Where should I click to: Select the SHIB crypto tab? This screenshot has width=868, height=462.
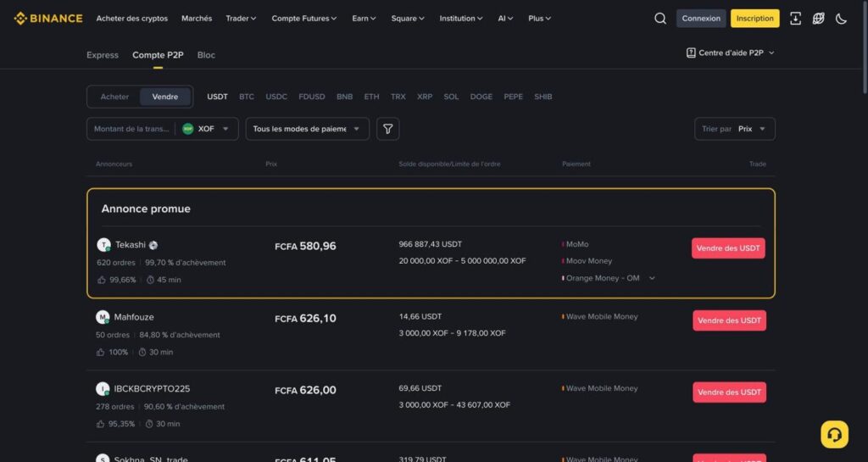coord(543,97)
